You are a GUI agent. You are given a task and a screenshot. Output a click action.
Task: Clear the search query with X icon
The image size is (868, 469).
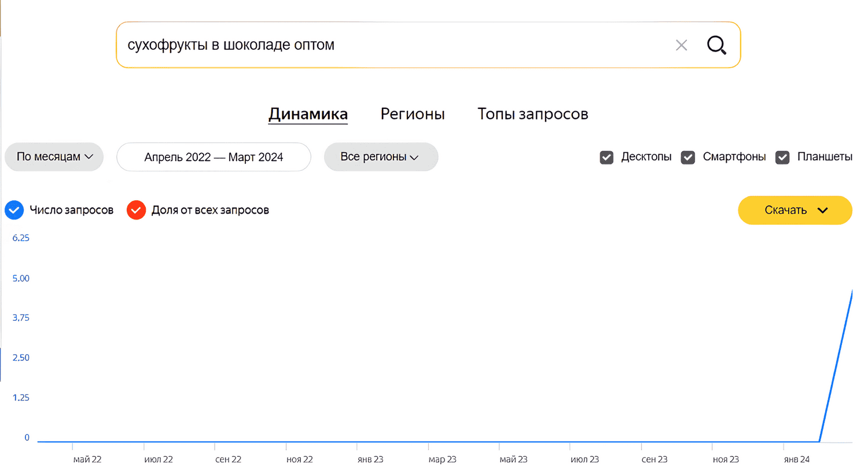click(682, 45)
